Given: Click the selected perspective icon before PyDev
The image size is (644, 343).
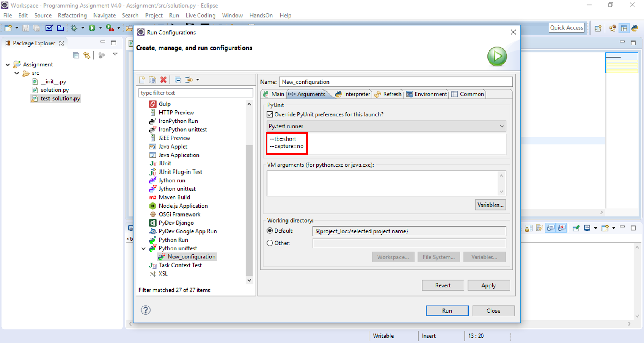Looking at the screenshot, I should click(x=624, y=28).
